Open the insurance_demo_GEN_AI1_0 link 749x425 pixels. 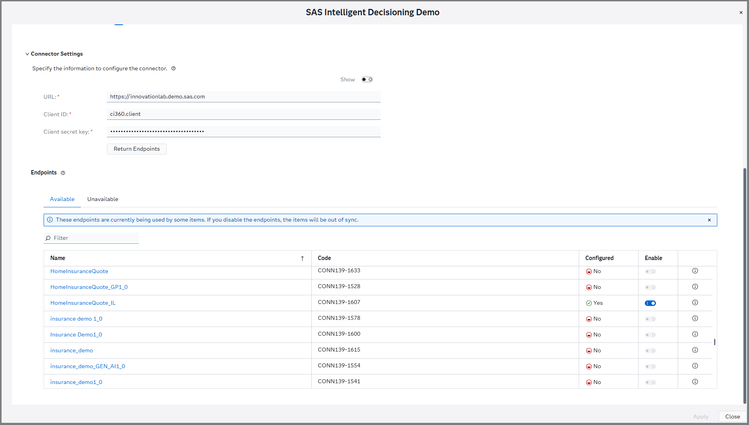87,366
